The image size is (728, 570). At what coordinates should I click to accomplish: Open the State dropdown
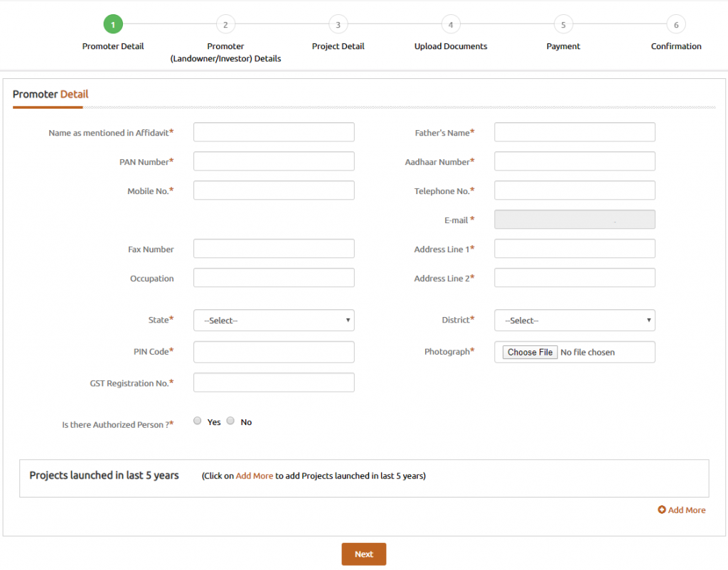click(x=274, y=321)
